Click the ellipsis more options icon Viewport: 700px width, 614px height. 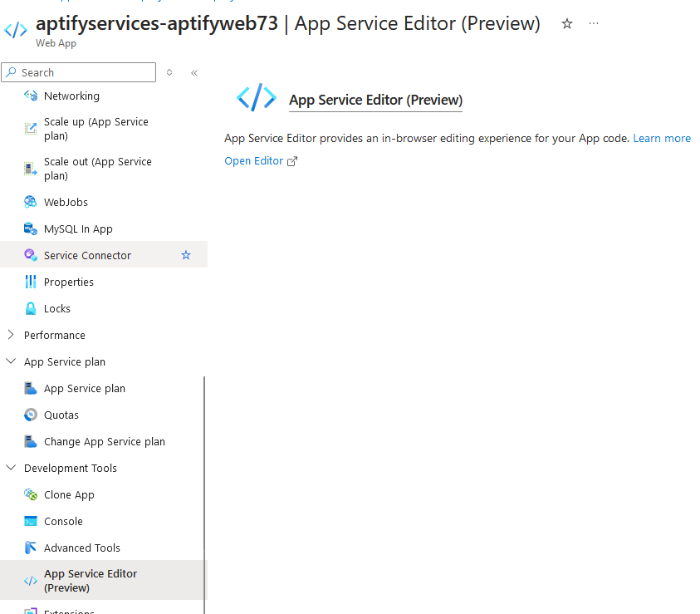click(594, 23)
